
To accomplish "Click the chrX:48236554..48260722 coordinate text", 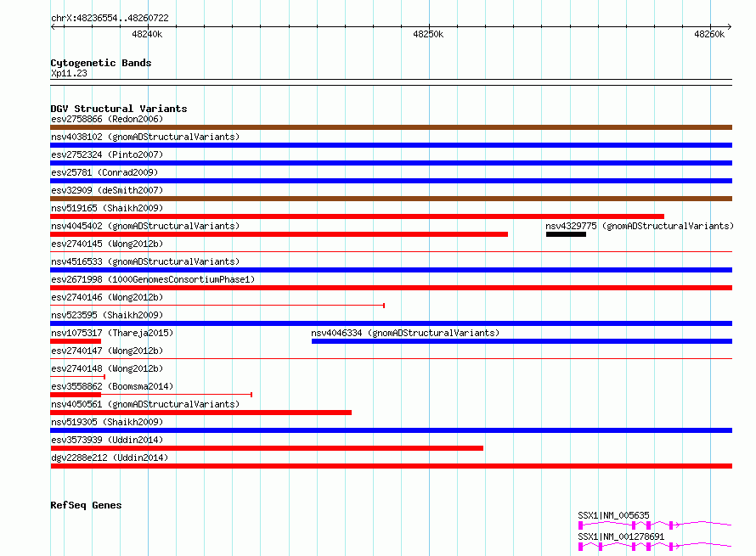I will pyautogui.click(x=110, y=18).
